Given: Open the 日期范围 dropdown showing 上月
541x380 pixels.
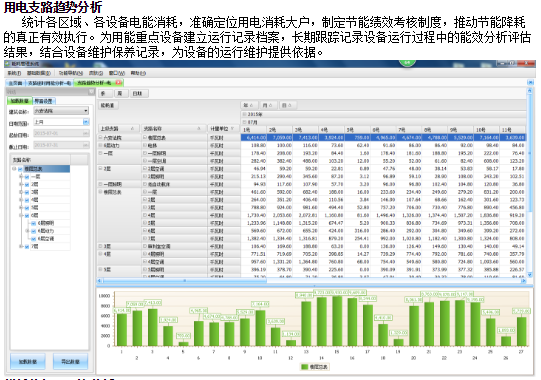Looking at the screenshot, I should pyautogui.click(x=61, y=122).
